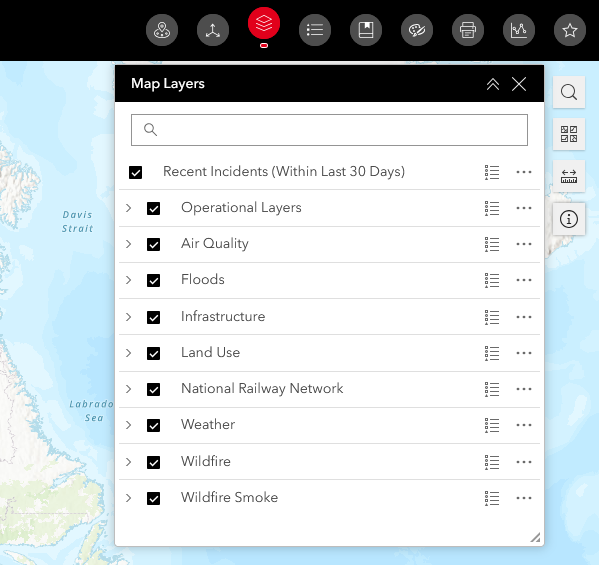Toggle the red Map Layers toolbar button
599x565 pixels.
click(264, 23)
